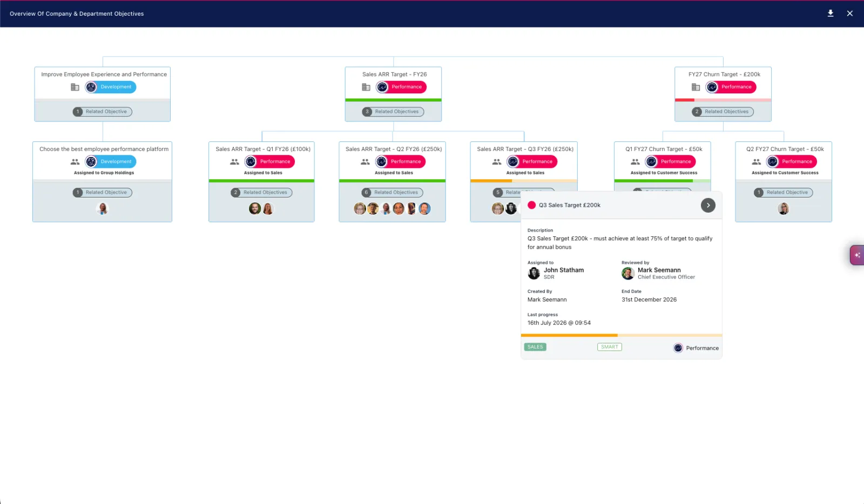Click Performance tag on Q2 FY27 Churn Target card
The image size is (864, 504).
pyautogui.click(x=792, y=161)
